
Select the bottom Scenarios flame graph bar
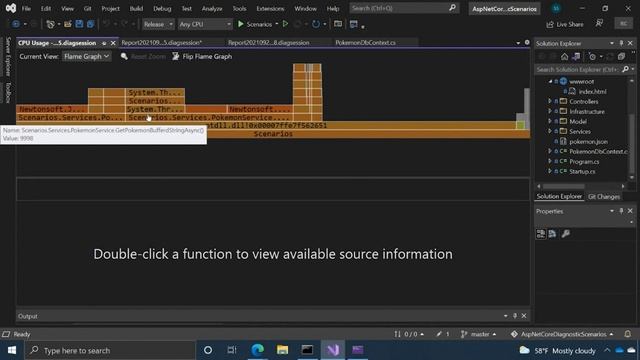click(273, 134)
